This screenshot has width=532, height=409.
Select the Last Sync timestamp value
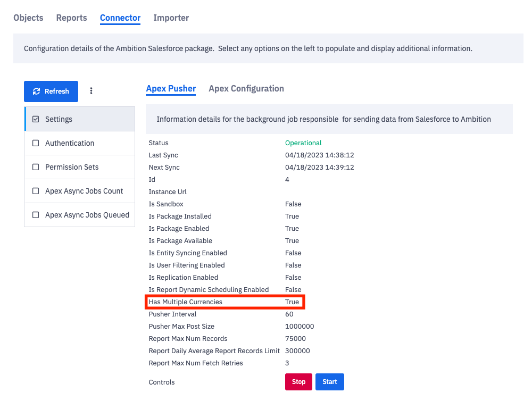(x=319, y=155)
